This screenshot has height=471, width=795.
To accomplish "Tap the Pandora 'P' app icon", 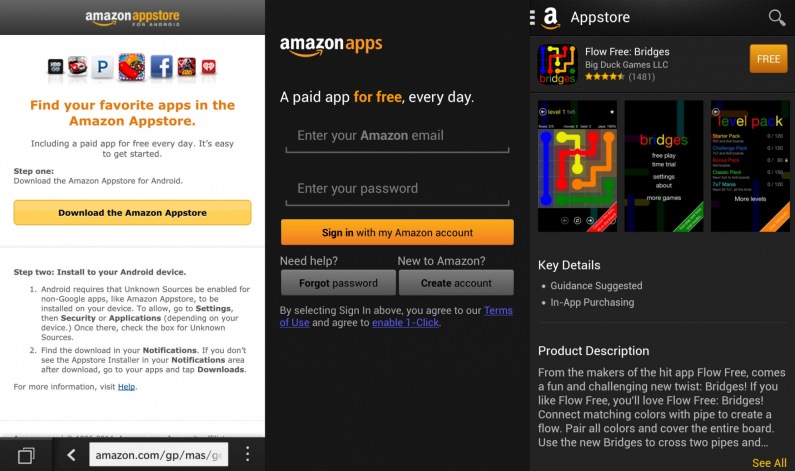I will click(x=102, y=67).
